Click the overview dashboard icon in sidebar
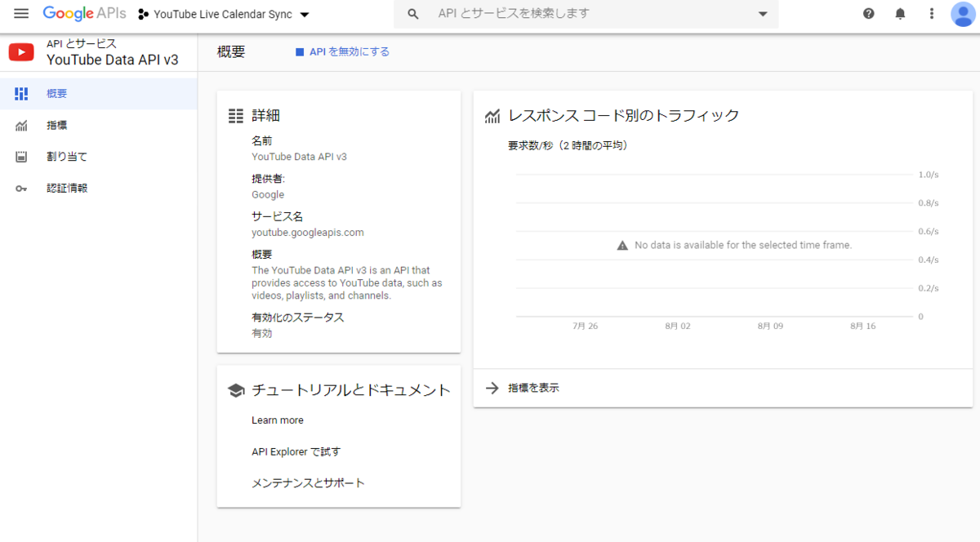The width and height of the screenshot is (980, 542). 21,94
